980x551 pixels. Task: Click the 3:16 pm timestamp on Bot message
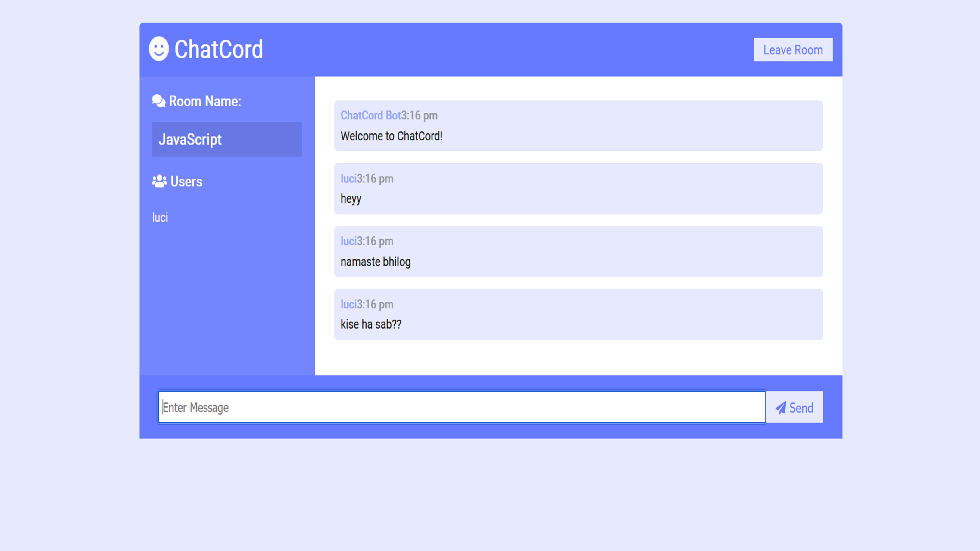pos(419,115)
